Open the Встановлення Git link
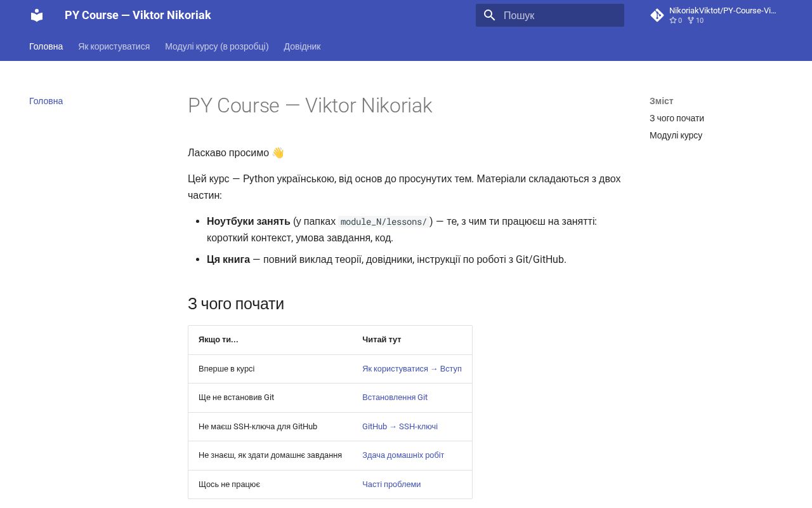This screenshot has height=508, width=812. (395, 398)
